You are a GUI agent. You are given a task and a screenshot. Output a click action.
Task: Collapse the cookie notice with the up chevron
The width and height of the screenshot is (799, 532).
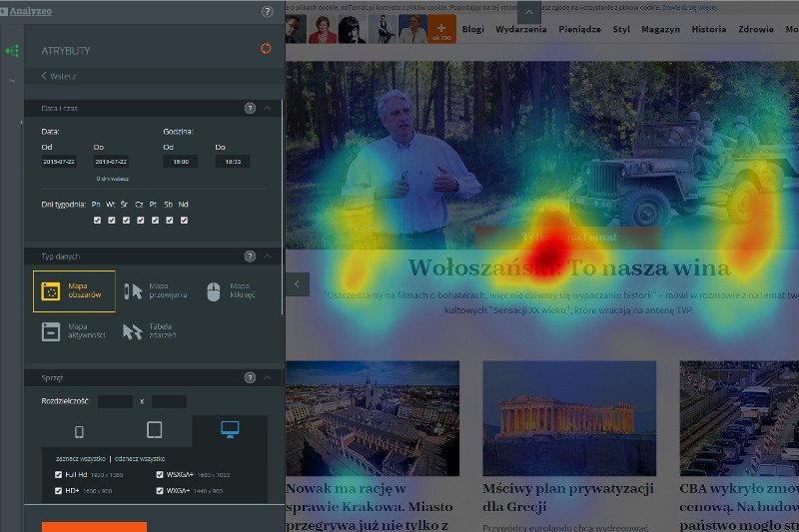(529, 12)
